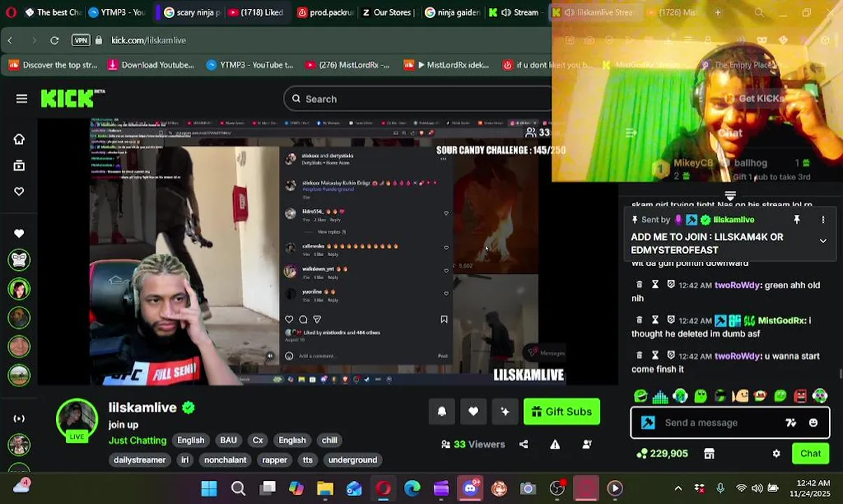Screen dimensions: 843x504
Task: Click shield icon on 'u wanna start' message
Action: point(671,356)
